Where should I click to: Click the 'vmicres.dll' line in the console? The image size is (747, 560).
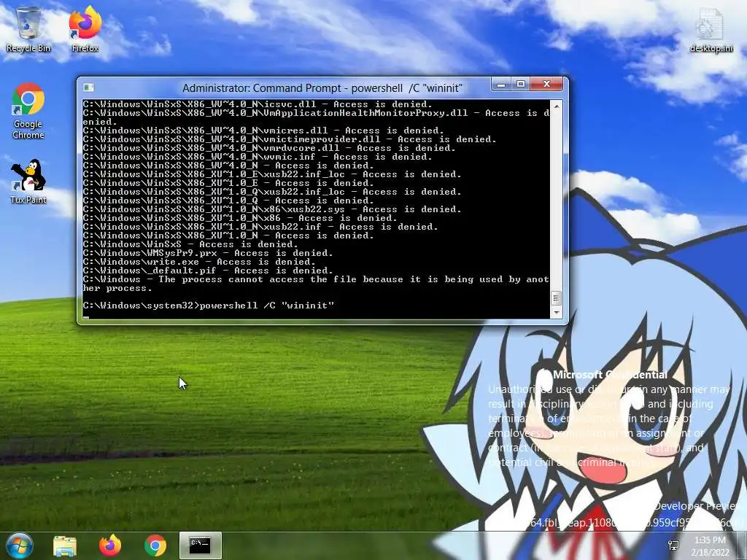(x=263, y=131)
